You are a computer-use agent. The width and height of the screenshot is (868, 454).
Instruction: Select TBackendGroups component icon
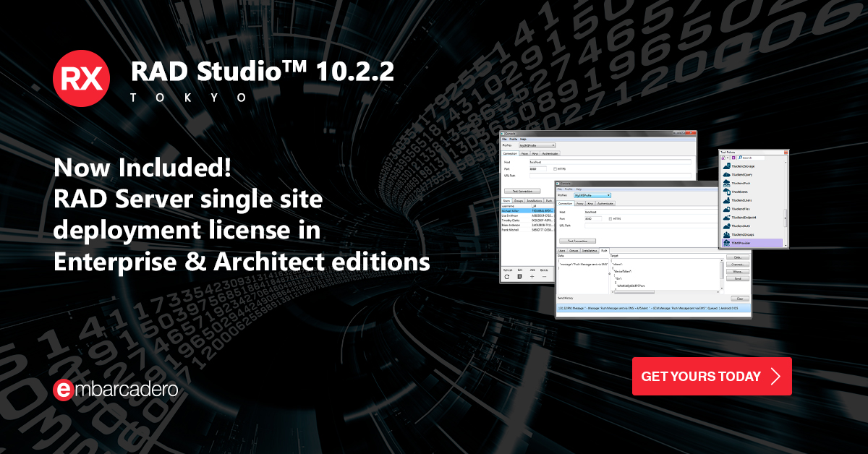(727, 234)
